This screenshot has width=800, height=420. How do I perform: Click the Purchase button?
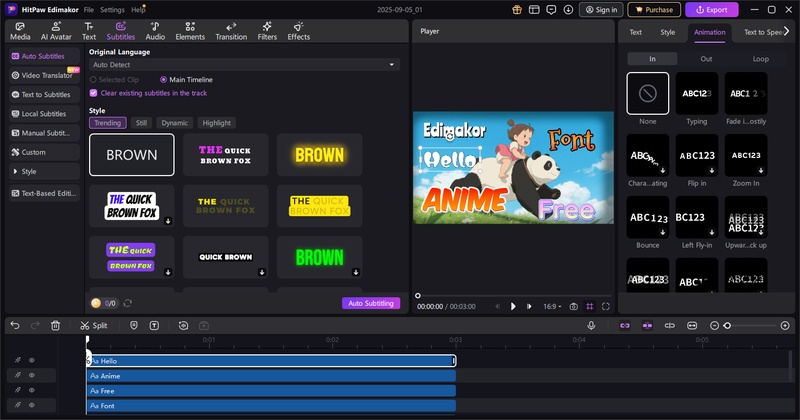(x=654, y=10)
